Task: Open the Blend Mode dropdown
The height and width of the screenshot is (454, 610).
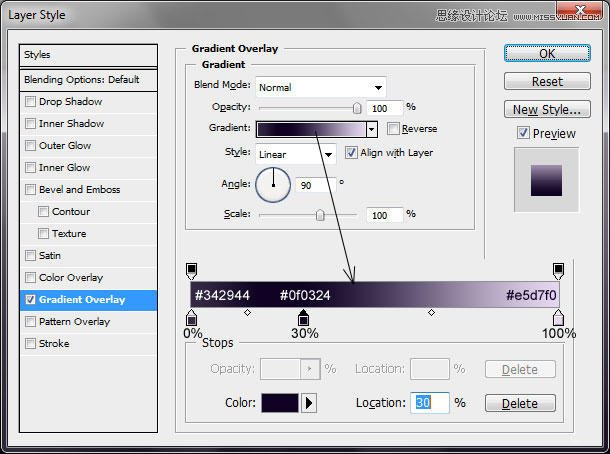Action: click(321, 87)
